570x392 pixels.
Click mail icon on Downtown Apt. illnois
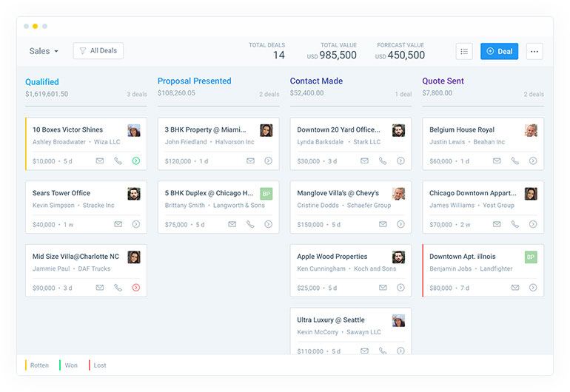pyautogui.click(x=515, y=288)
